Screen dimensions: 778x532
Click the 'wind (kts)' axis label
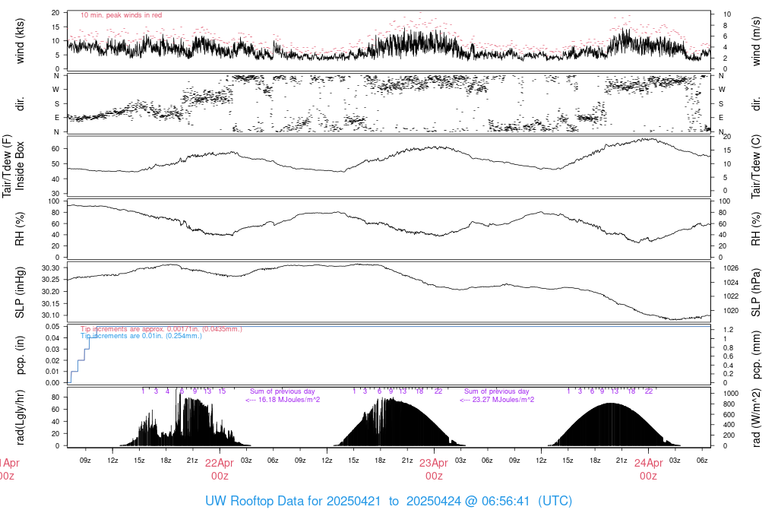pos(20,41)
